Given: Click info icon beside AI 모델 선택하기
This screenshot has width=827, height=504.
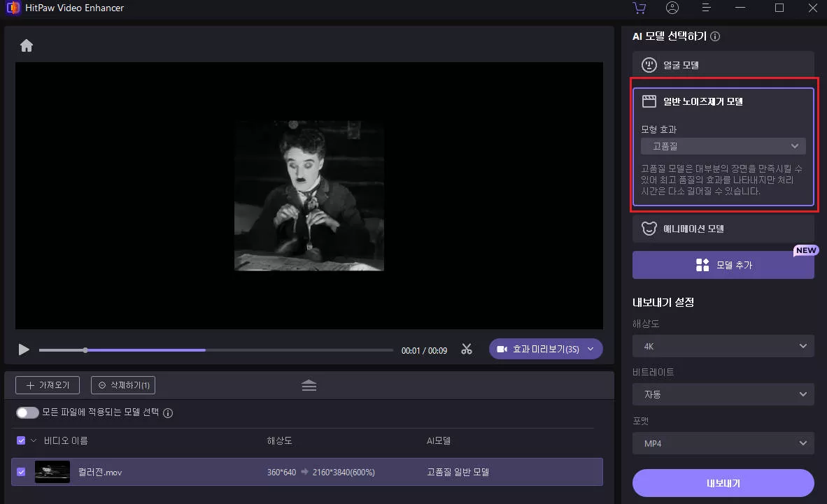Looking at the screenshot, I should pos(715,37).
